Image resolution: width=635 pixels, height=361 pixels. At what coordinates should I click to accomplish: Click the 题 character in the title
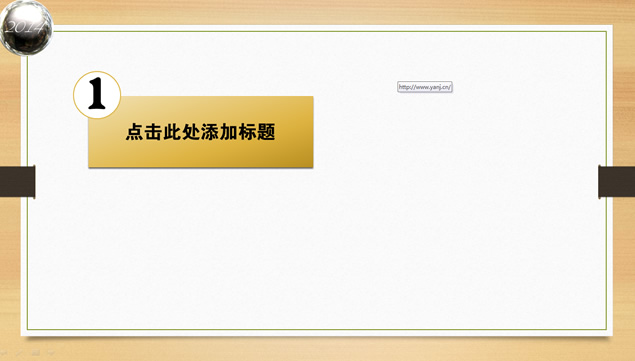pyautogui.click(x=266, y=132)
